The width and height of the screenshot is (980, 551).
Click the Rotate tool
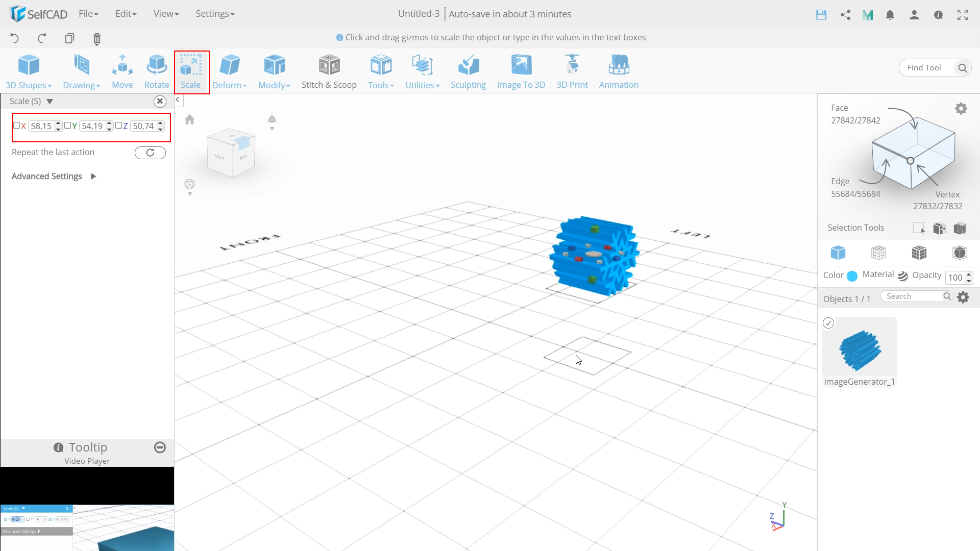156,70
